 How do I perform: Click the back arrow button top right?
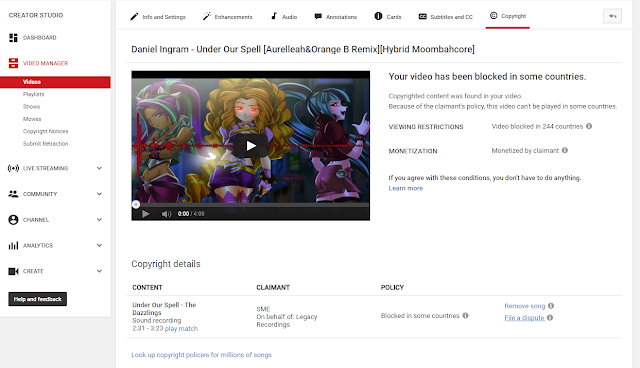coord(612,16)
